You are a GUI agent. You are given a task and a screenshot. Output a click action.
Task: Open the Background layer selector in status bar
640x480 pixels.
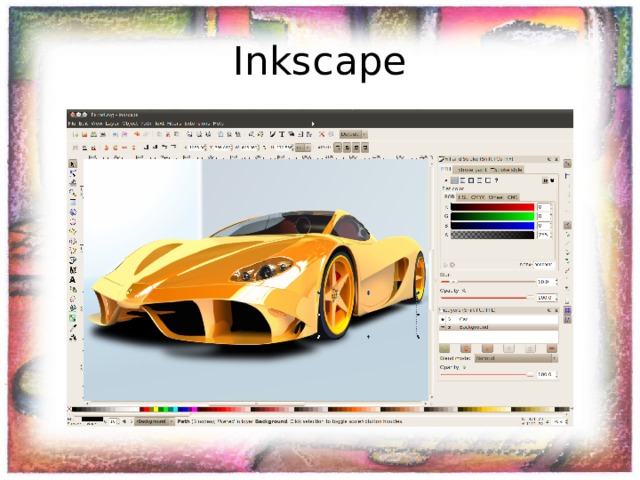pos(155,421)
